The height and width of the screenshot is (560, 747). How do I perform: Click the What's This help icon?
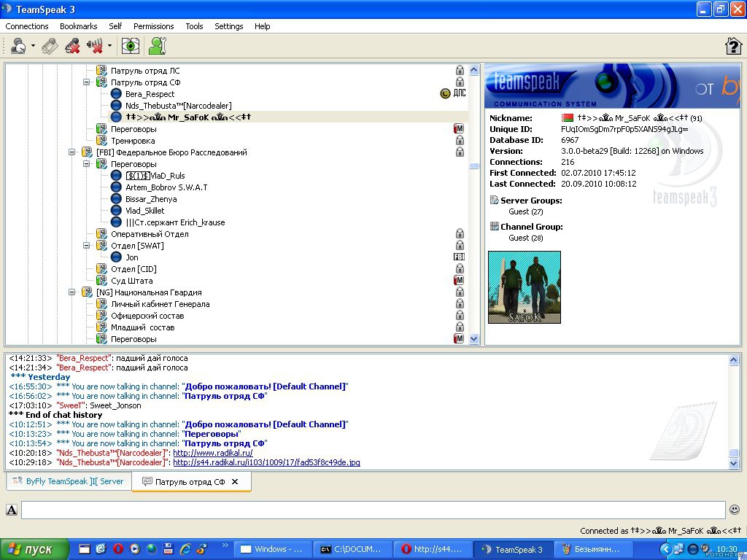pos(733,46)
